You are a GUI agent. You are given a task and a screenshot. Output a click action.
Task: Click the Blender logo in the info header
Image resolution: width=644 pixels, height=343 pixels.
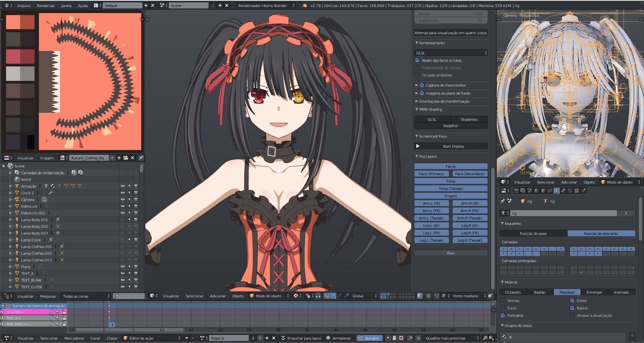(305, 5)
